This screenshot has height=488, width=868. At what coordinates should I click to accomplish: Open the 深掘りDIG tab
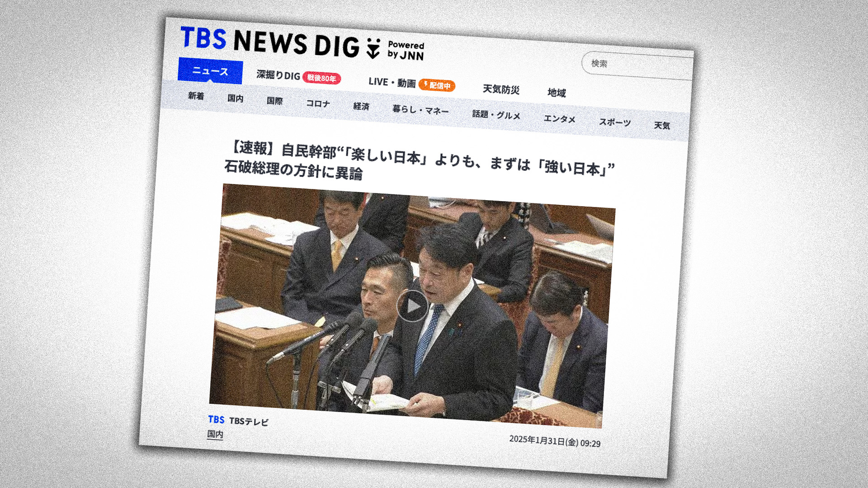coord(278,75)
